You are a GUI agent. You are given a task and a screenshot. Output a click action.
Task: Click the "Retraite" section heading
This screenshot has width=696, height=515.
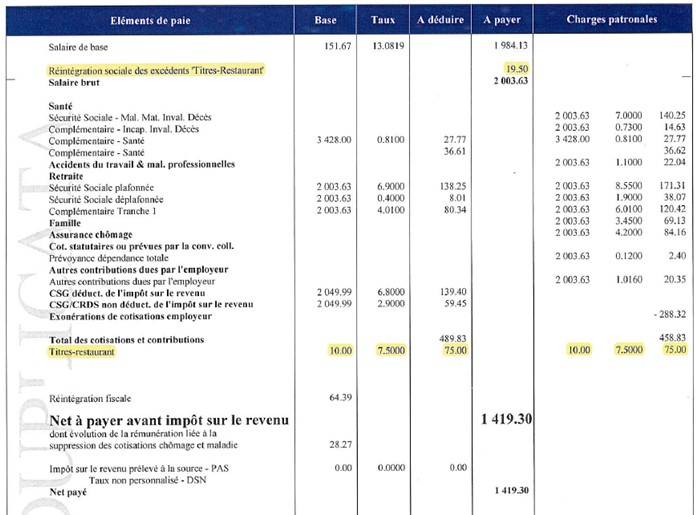[66, 176]
